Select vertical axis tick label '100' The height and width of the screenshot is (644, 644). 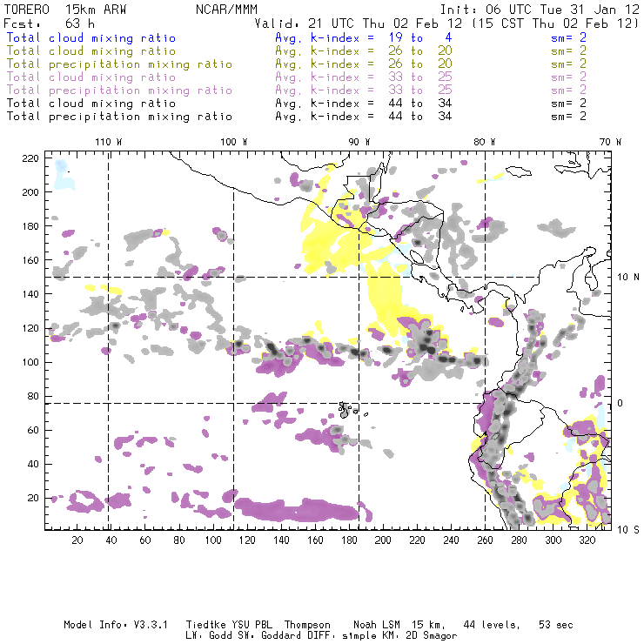point(30,362)
